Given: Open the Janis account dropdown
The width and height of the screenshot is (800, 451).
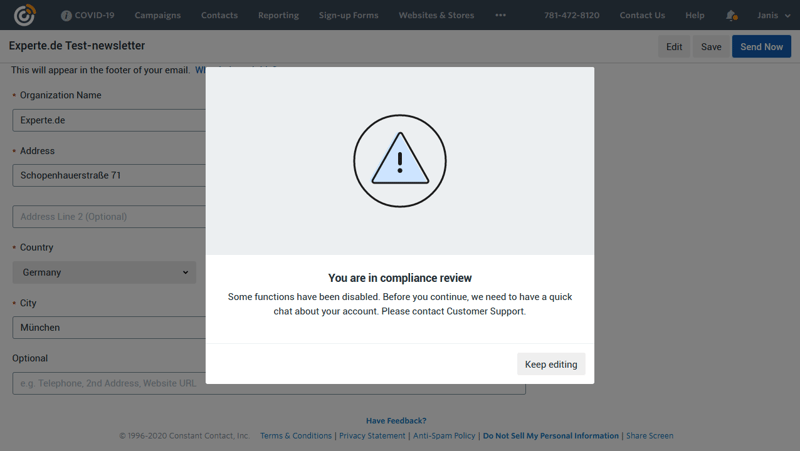Looking at the screenshot, I should click(x=773, y=16).
